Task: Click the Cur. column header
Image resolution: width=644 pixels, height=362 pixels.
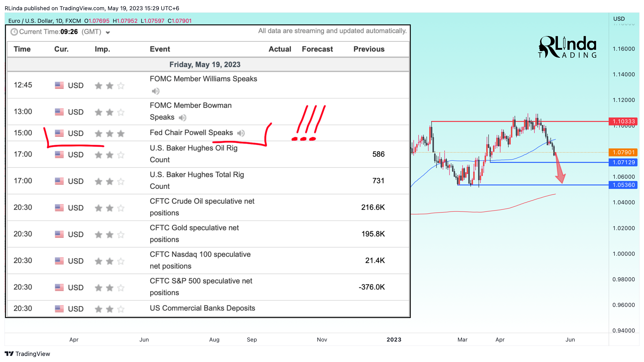Action: 61,49
